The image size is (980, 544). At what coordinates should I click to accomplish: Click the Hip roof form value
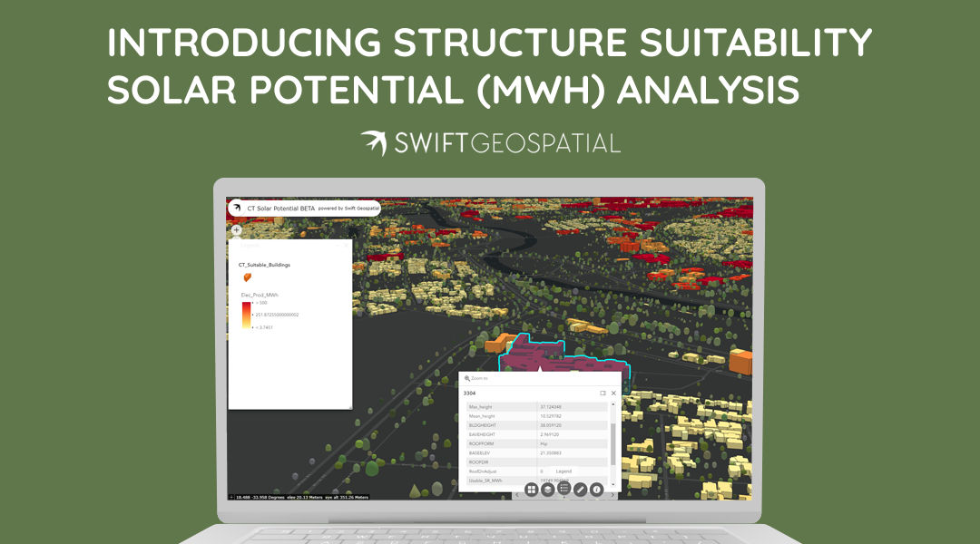pos(544,444)
